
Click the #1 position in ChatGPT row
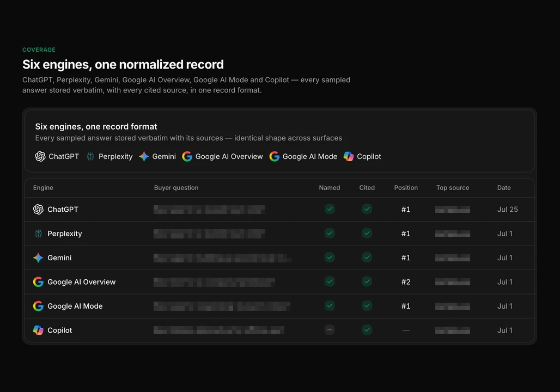point(406,210)
